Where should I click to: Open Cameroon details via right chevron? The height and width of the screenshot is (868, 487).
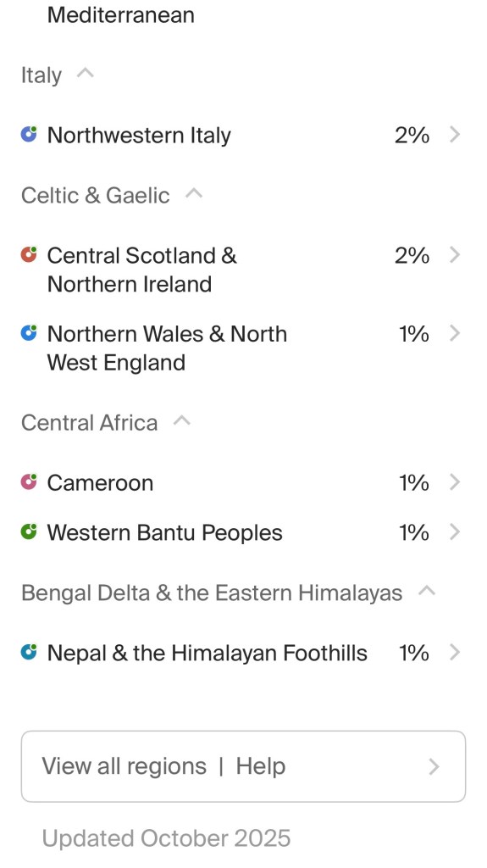pos(455,482)
